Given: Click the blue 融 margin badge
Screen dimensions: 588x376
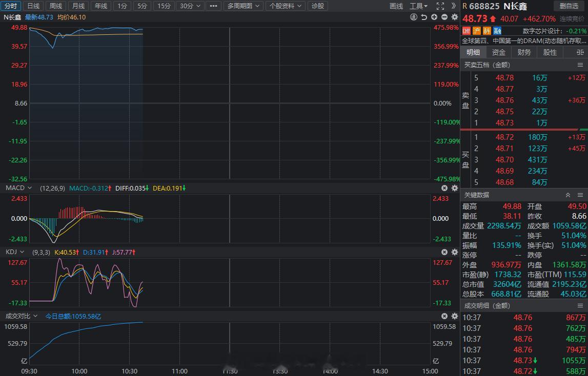Looking at the screenshot, I should (x=497, y=31).
